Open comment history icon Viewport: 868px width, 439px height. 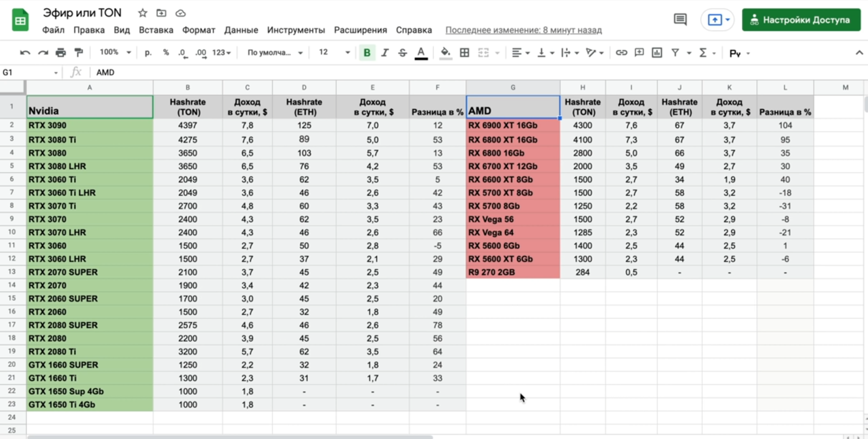click(x=680, y=19)
